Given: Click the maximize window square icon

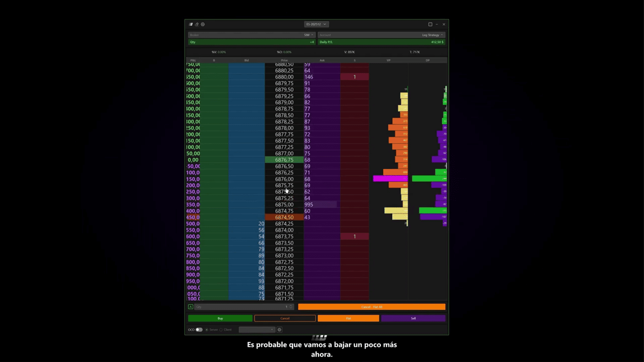Looking at the screenshot, I should point(430,24).
